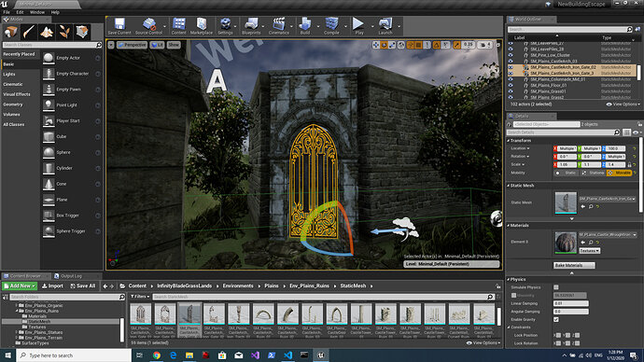Open the File menu
The width and height of the screenshot is (644, 362).
7,12
